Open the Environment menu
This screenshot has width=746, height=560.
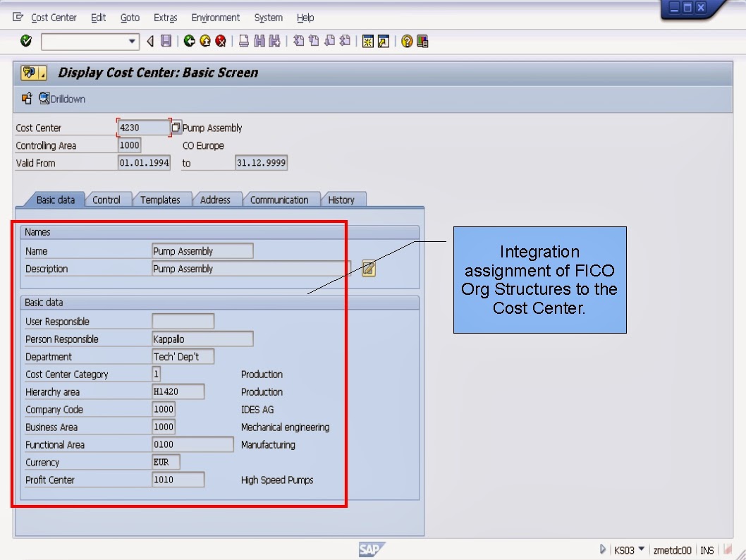pyautogui.click(x=216, y=18)
